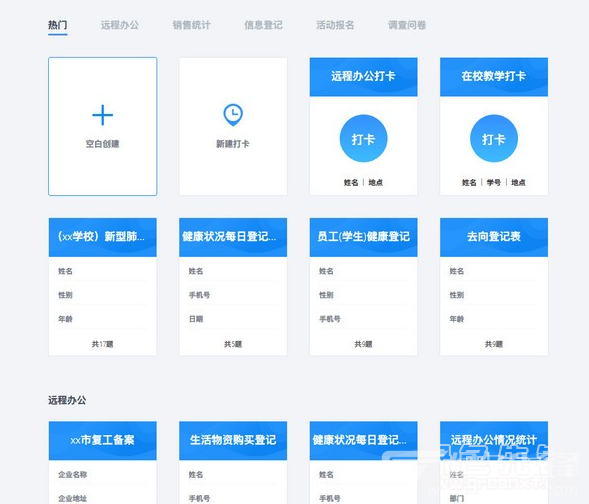Click 部门 in the 远程办公情况统计 card
Screen dimensions: 589x504
click(457, 499)
